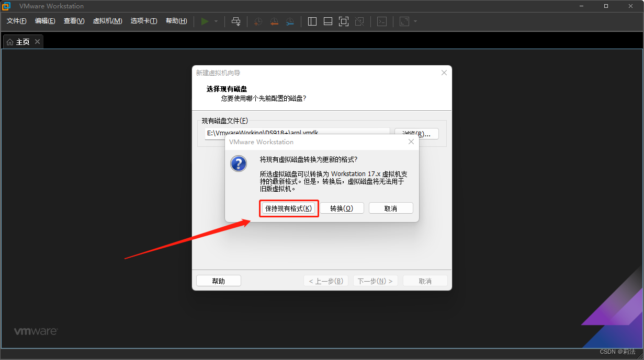Toggle the thumbnail bar icon
This screenshot has height=360, width=644.
tap(328, 21)
